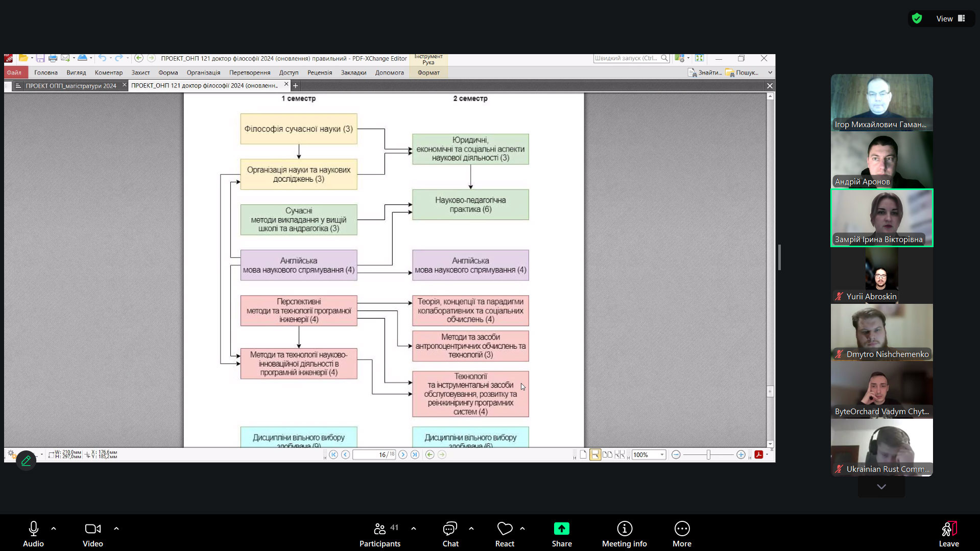
Task: Click the Print icon in PDF-XChange toolbar
Action: click(x=53, y=58)
